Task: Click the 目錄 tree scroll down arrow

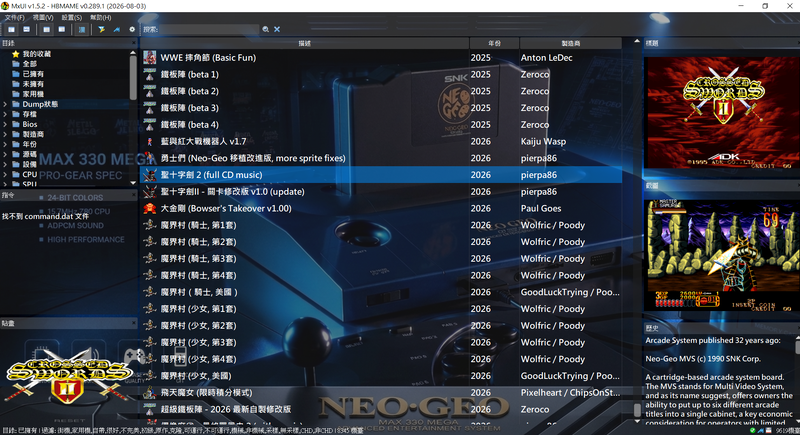Action: 133,183
